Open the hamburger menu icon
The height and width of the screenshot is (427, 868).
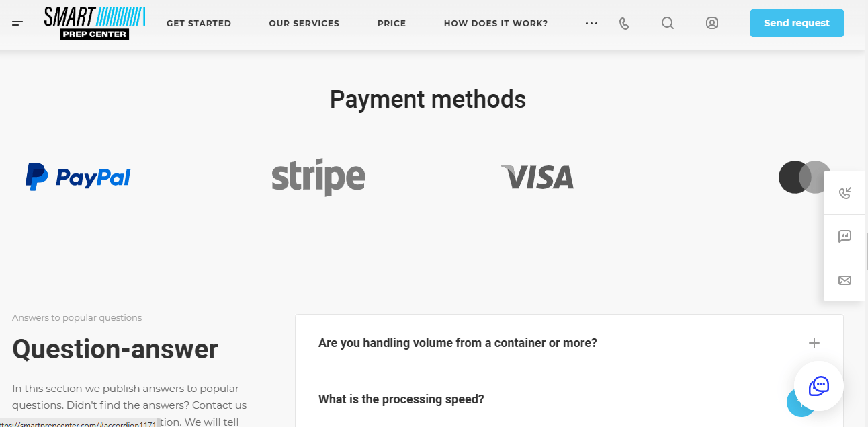17,23
